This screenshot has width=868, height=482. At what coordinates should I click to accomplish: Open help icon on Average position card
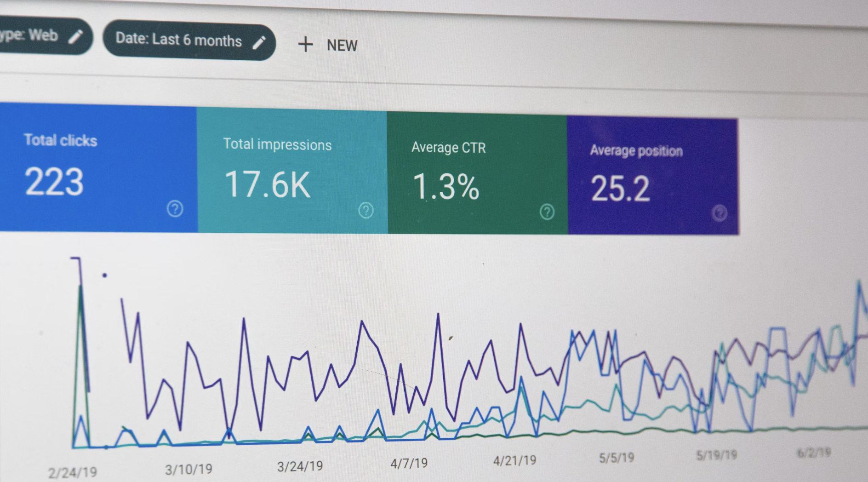(720, 213)
